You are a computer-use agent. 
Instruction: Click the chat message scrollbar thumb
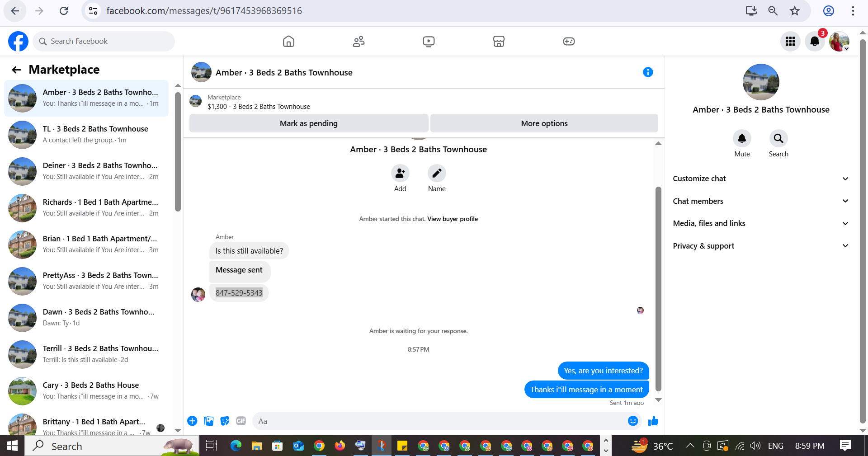pos(658,288)
